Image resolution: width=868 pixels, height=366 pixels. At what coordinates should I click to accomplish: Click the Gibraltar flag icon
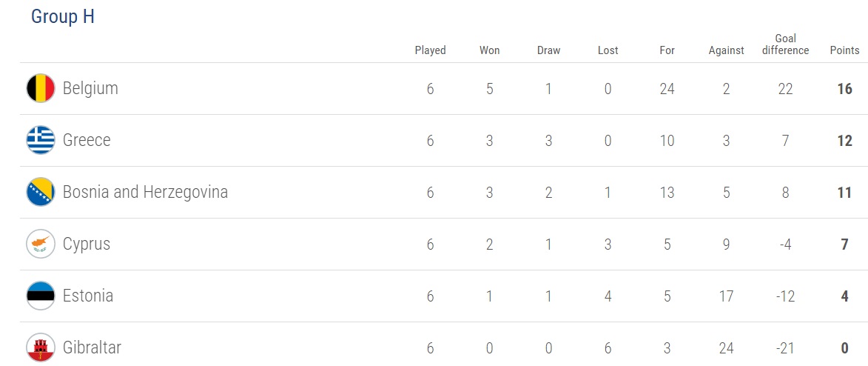(41, 347)
